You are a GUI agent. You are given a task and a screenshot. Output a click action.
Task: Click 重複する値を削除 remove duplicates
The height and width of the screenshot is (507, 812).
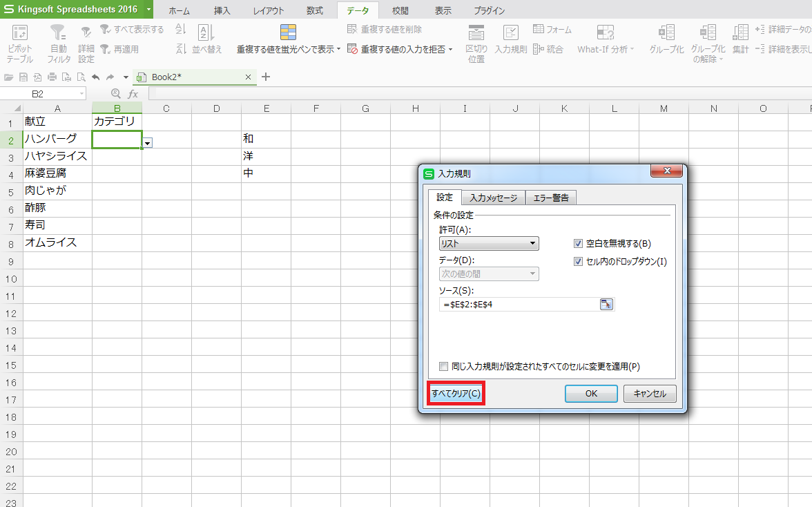coord(384,29)
